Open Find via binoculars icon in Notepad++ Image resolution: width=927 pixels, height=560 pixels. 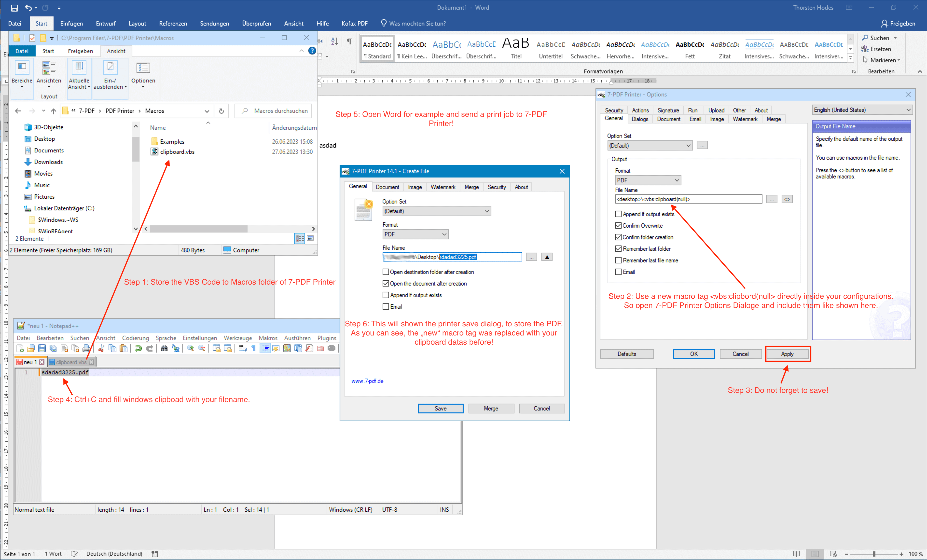[x=164, y=348]
